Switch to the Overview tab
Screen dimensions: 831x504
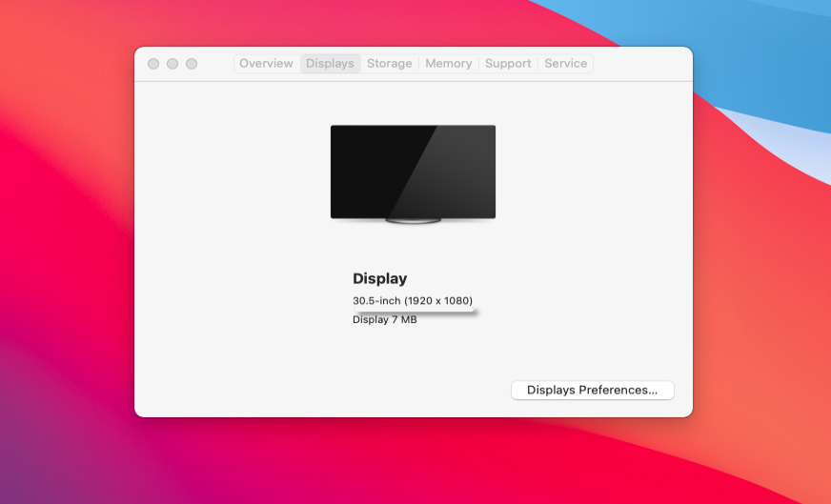pos(266,64)
